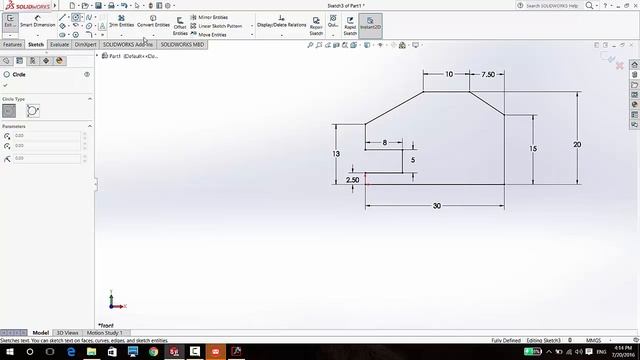Select the Spline sketch tool
This screenshot has height=360, width=640.
click(89, 18)
